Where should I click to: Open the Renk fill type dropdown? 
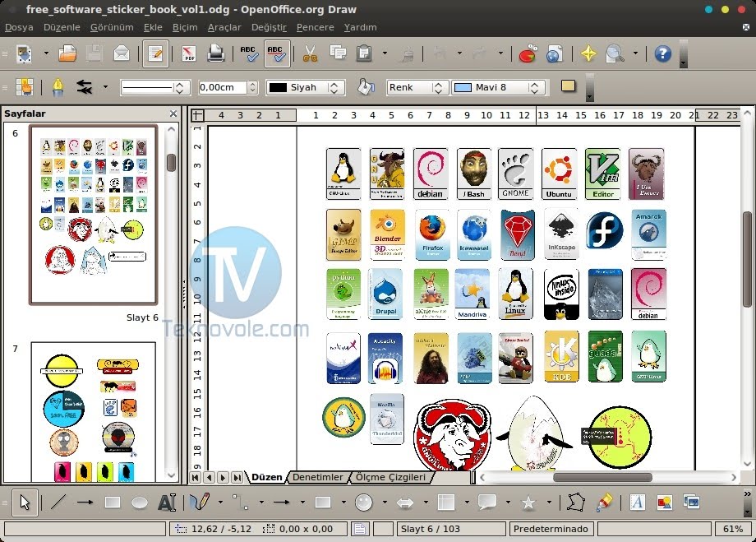pyautogui.click(x=417, y=87)
